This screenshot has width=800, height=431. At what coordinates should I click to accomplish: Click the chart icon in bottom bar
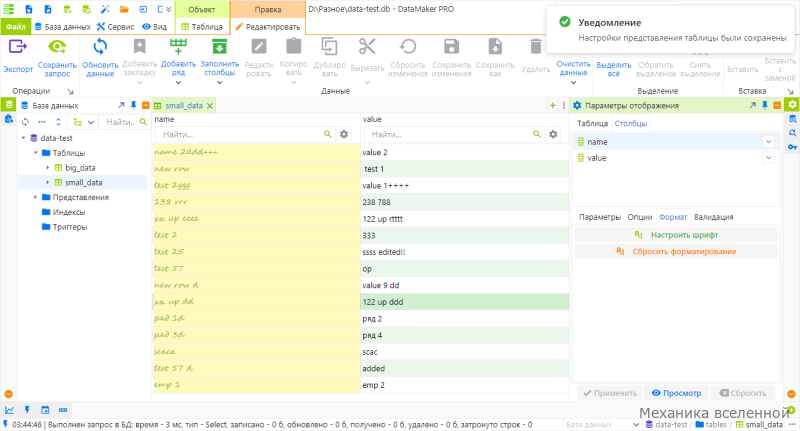(9, 410)
